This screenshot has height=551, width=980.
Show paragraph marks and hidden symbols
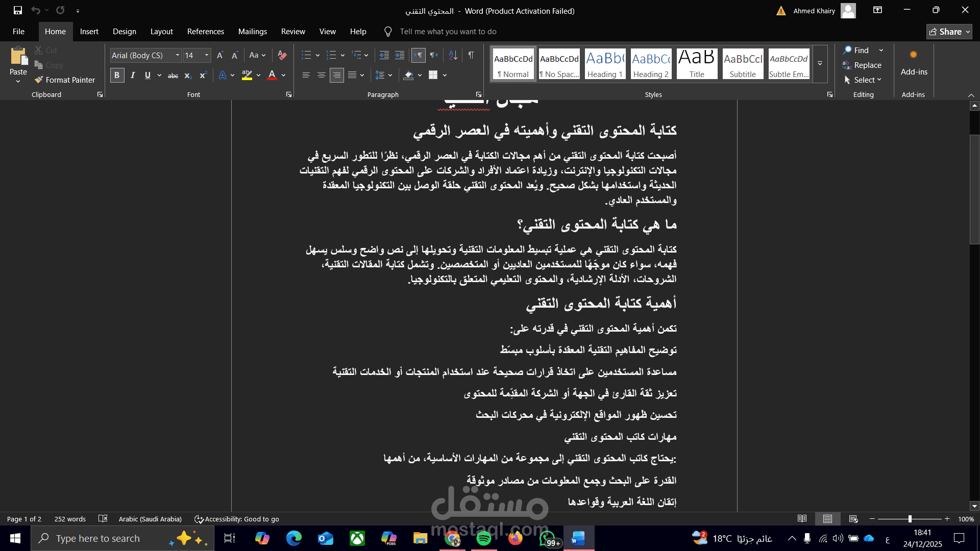click(471, 55)
